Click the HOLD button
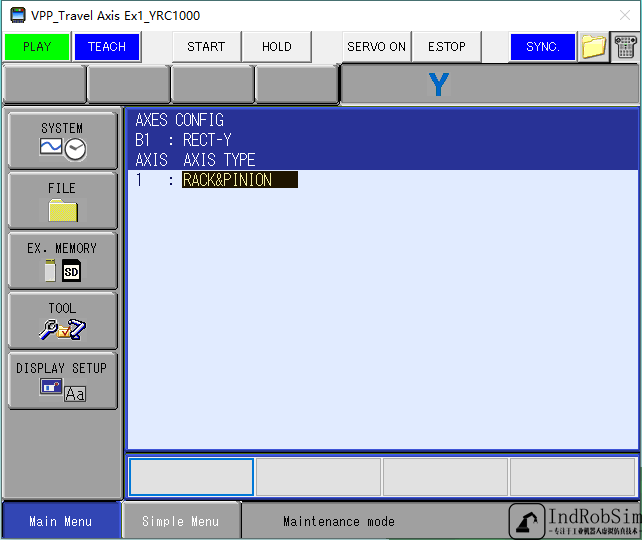Image resolution: width=642 pixels, height=540 pixels. [x=277, y=47]
